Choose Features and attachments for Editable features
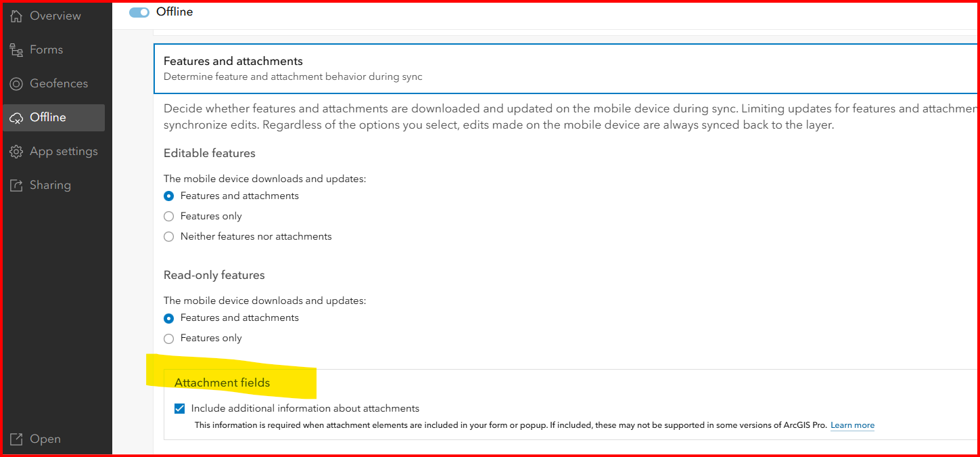The image size is (980, 457). point(169,196)
